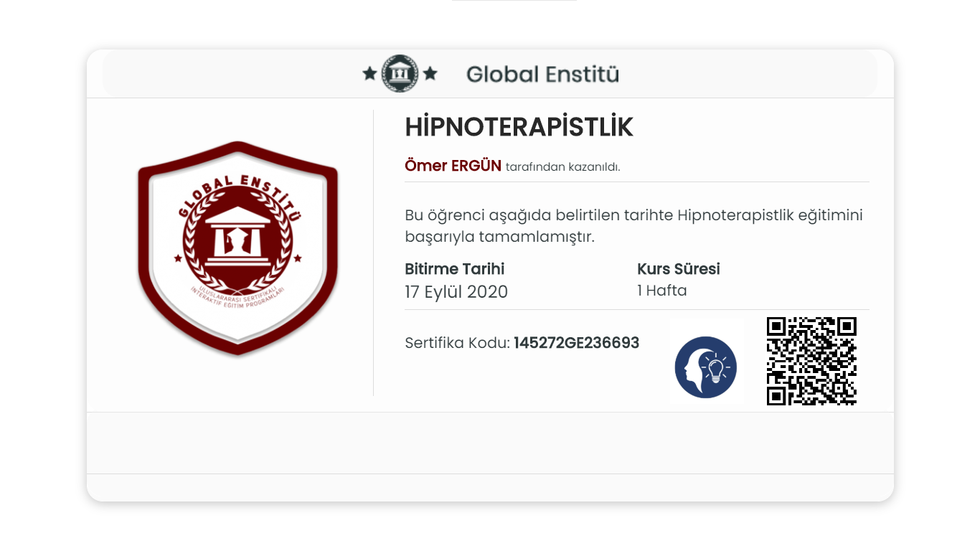Click the right star beside header emblem

430,73
